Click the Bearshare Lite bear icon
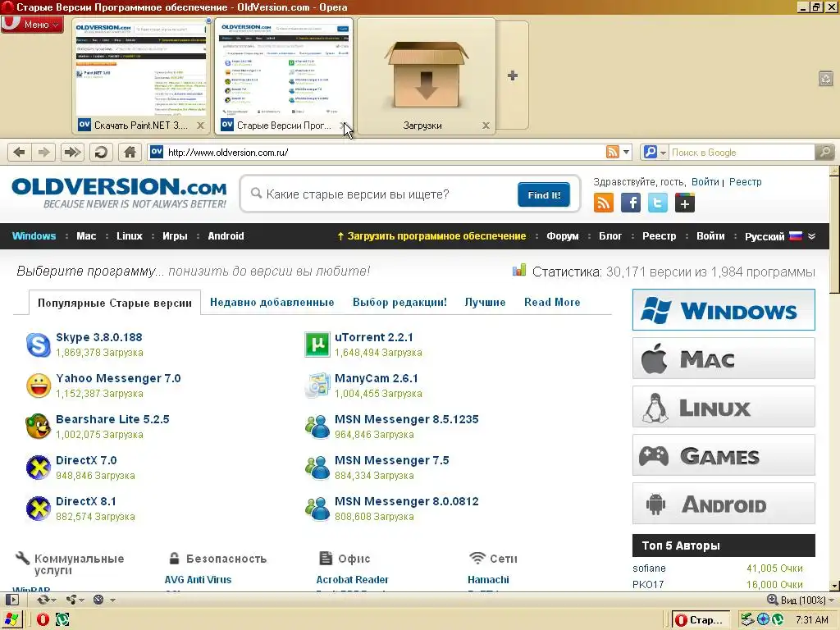Screen dimensions: 840x630 click(x=39, y=427)
